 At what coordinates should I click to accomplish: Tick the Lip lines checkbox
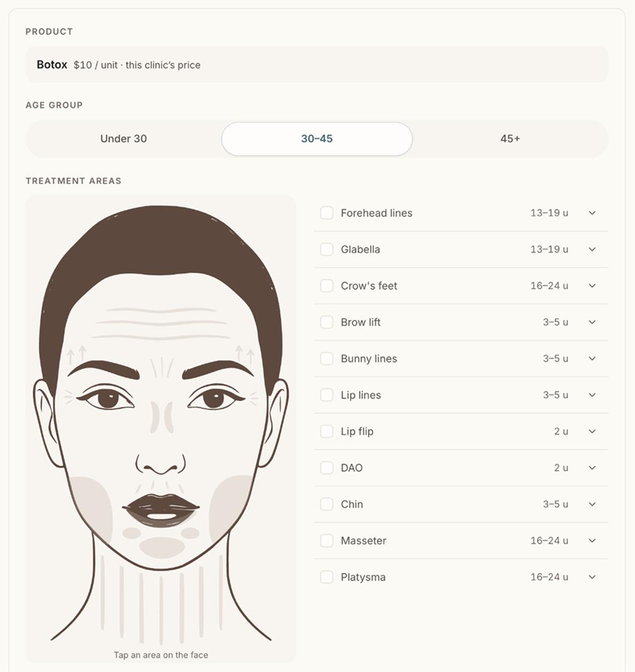(x=327, y=395)
